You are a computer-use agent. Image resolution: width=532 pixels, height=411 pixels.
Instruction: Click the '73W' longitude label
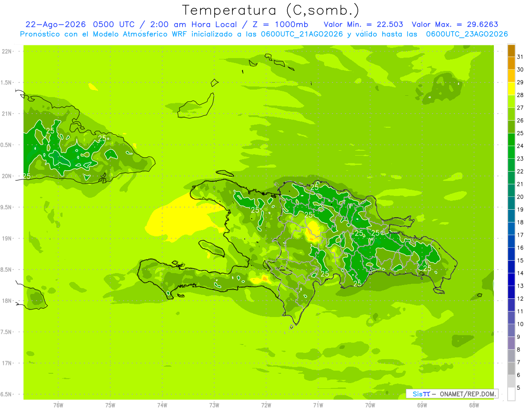(214, 405)
